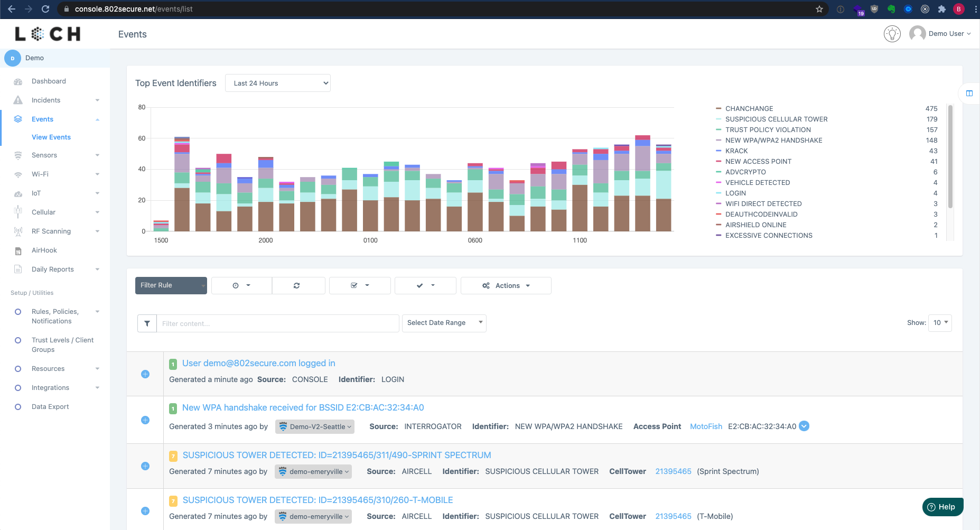Change the Show 10 rows dropdown
The image size is (980, 530).
tap(940, 322)
